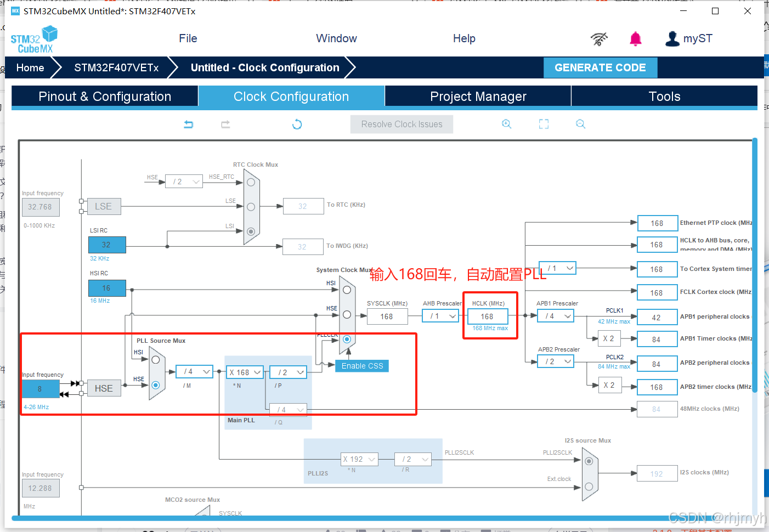Image resolution: width=769 pixels, height=532 pixels.
Task: Click the GENERATE CODE button
Action: [600, 67]
